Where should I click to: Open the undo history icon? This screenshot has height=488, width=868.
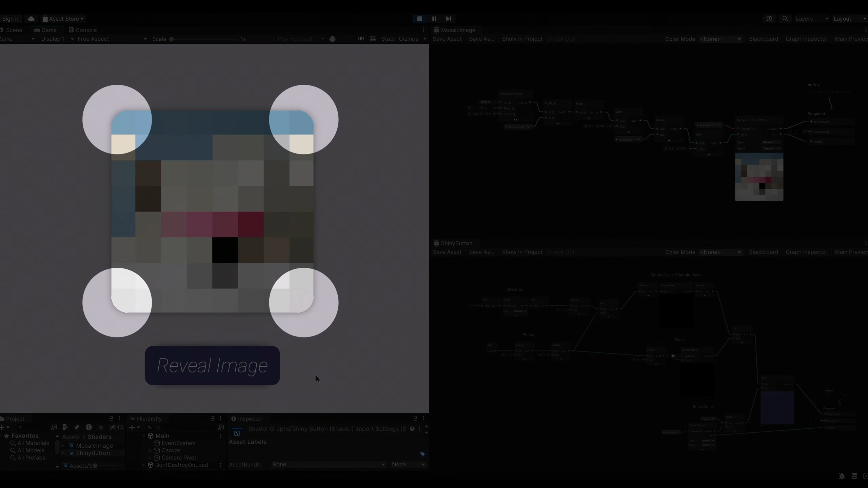[x=769, y=19]
